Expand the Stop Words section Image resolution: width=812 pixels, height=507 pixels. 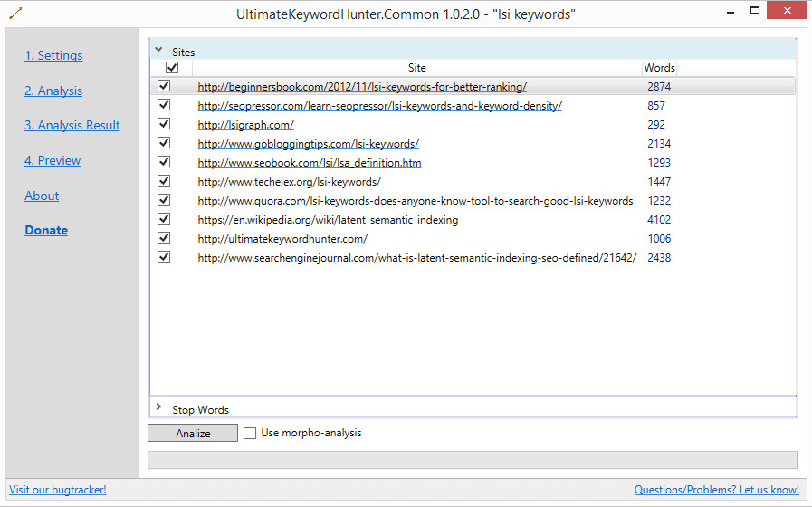tap(159, 407)
